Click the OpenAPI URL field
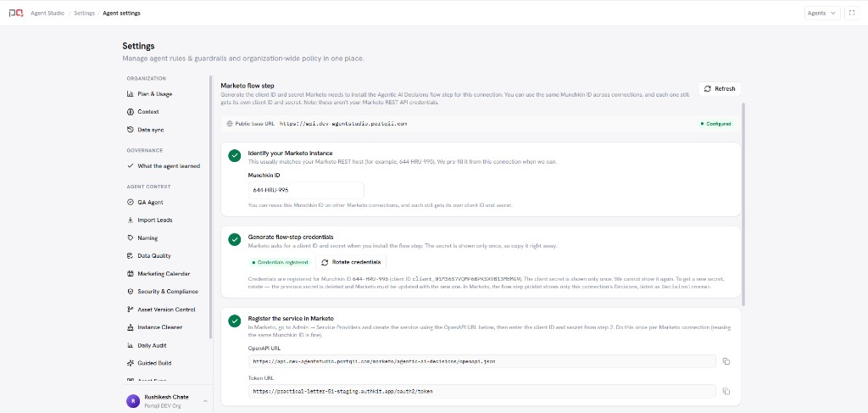Image resolution: width=868 pixels, height=413 pixels. pyautogui.click(x=482, y=361)
